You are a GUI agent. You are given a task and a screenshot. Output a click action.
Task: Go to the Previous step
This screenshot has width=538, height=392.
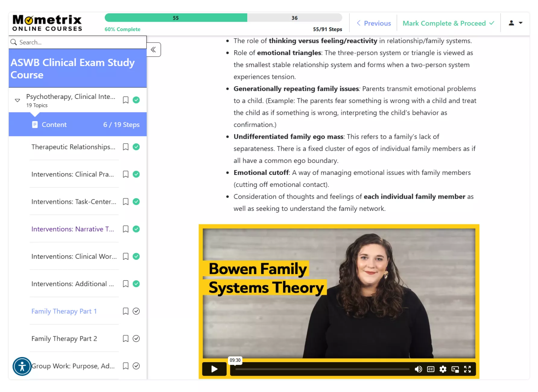pyautogui.click(x=374, y=23)
